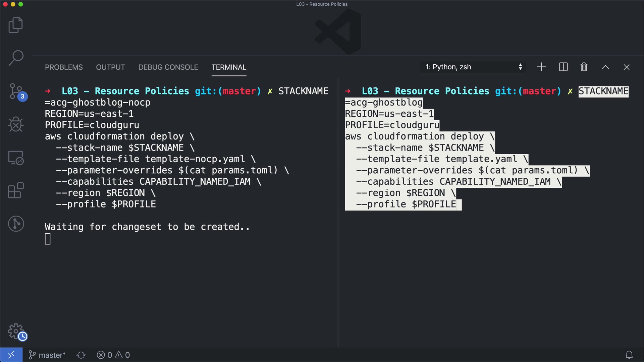Open the Explorer view icon
The height and width of the screenshot is (362, 644).
coord(15,25)
